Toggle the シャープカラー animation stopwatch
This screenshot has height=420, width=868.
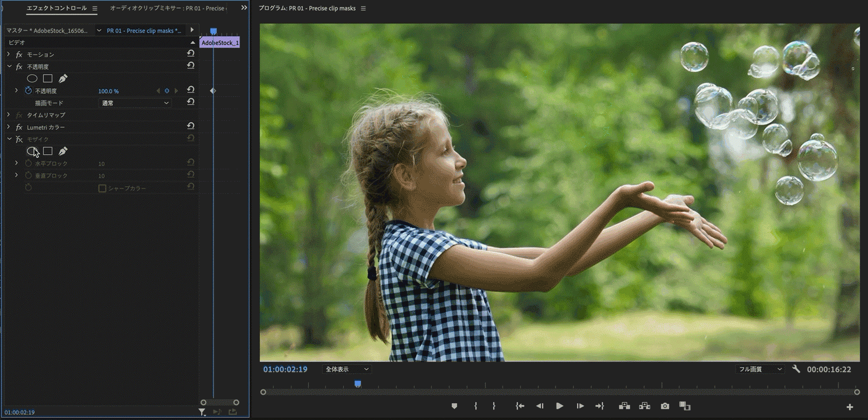(x=28, y=188)
